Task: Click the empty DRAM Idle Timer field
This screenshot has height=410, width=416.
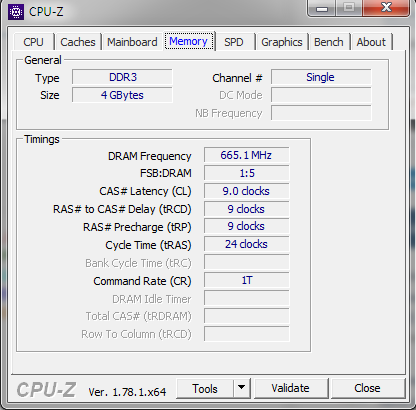Action: click(246, 298)
